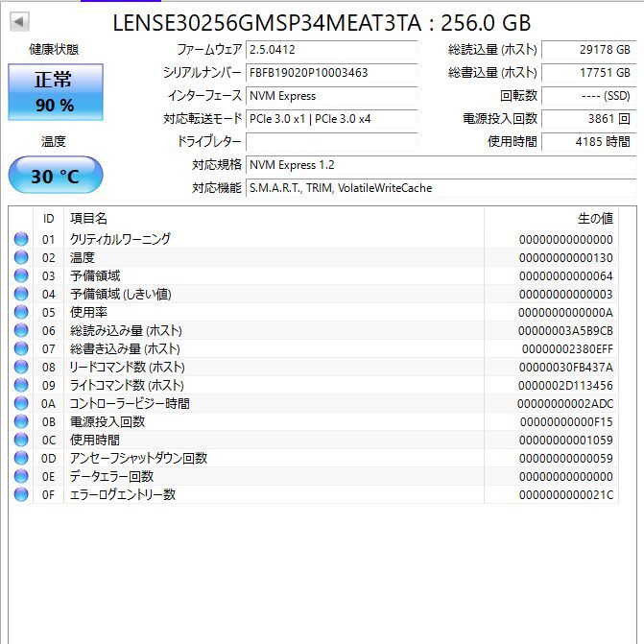Click the status orb for row 05 使用率
This screenshot has height=644, width=644.
21,312
